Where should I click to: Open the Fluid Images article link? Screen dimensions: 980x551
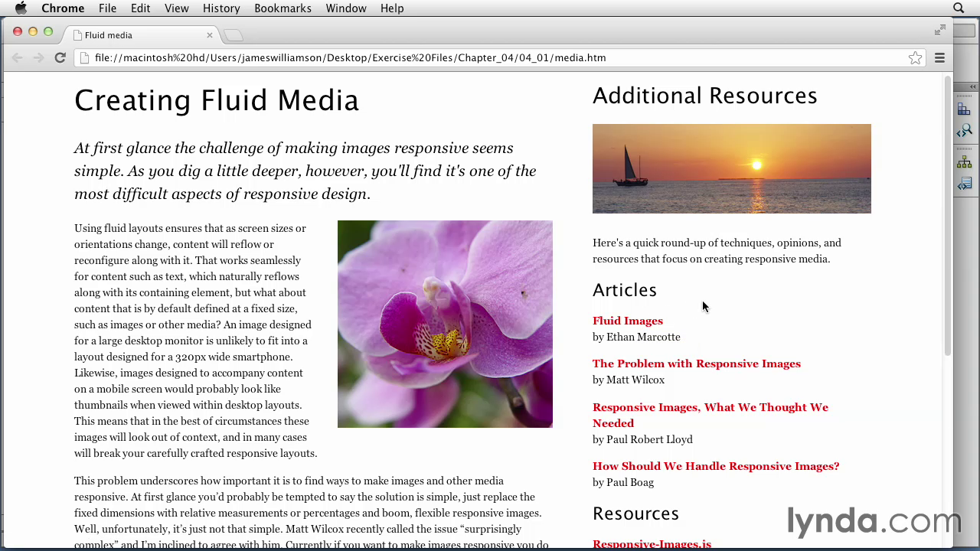[x=628, y=321]
